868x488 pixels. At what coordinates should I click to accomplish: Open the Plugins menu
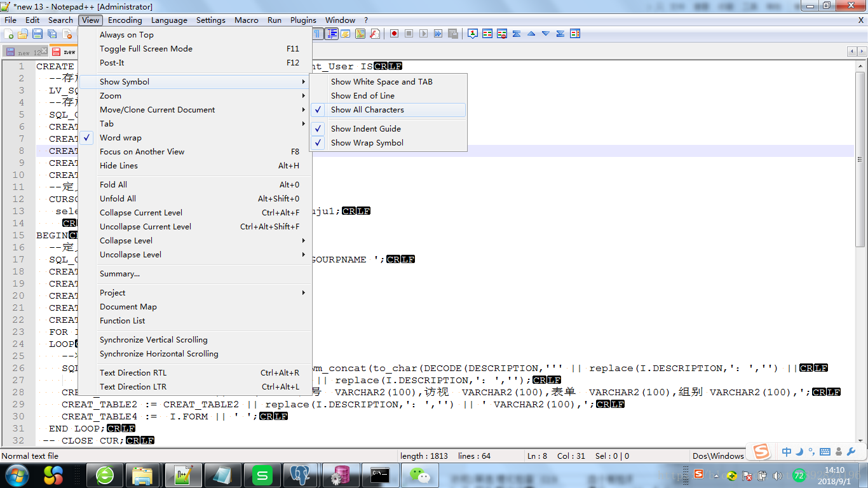(x=303, y=20)
